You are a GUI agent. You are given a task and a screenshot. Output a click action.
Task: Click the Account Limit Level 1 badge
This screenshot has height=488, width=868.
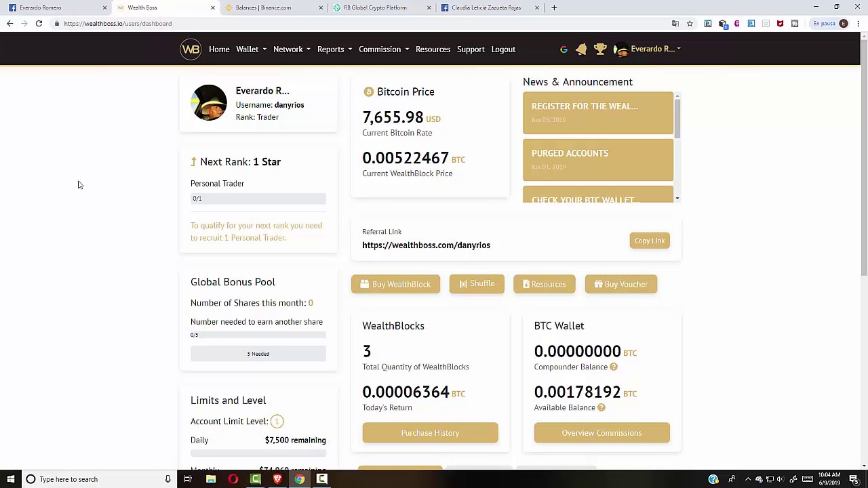click(x=277, y=422)
